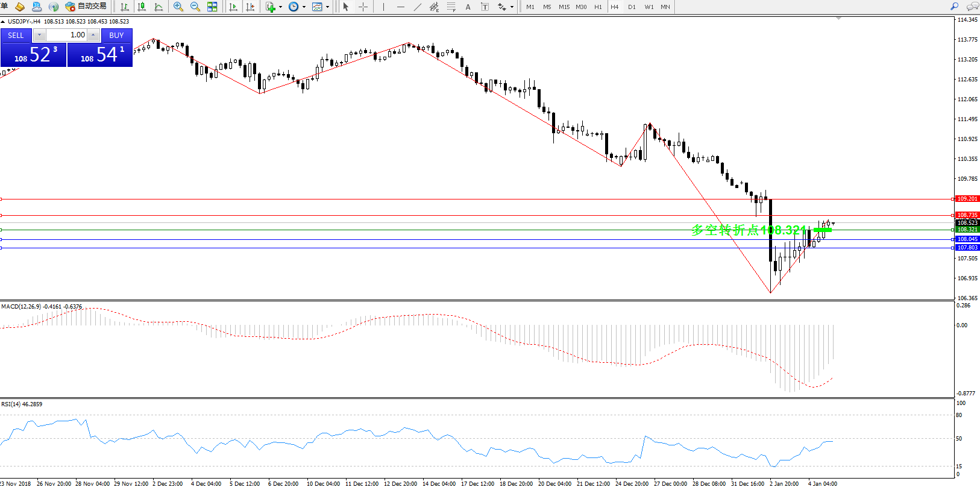Click the zoom in magnifier icon
This screenshot has height=490, width=980.
tap(178, 7)
